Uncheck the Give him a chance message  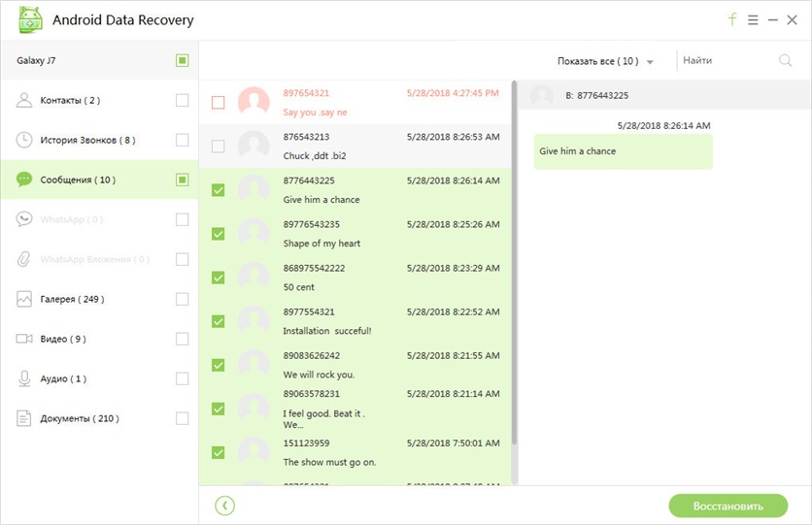[x=218, y=190]
